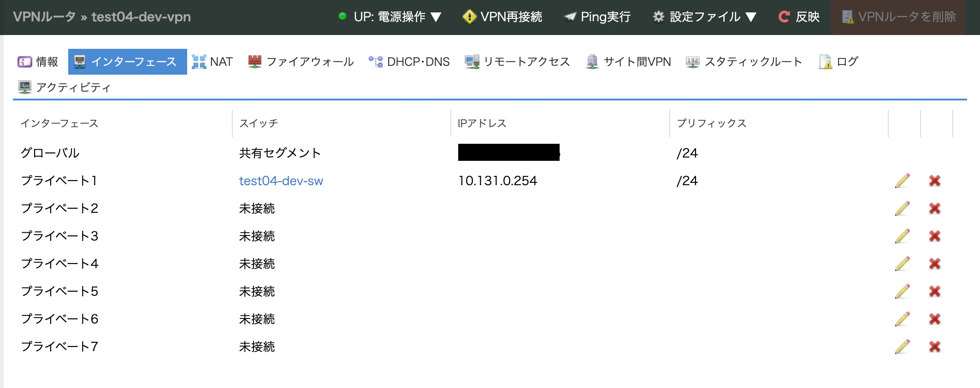This screenshot has width=980, height=388.
Task: Click the /24 prefix in プライベート1 row
Action: coord(687,181)
